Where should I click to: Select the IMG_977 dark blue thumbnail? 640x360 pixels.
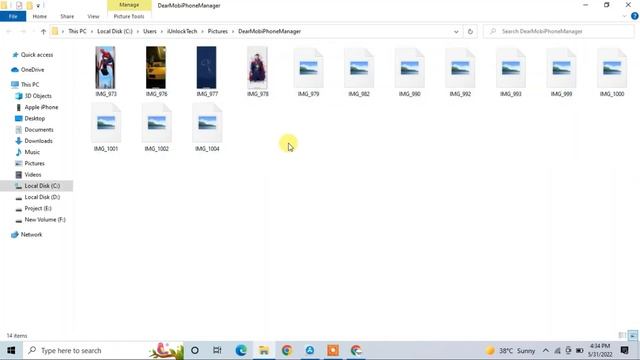[x=207, y=67]
